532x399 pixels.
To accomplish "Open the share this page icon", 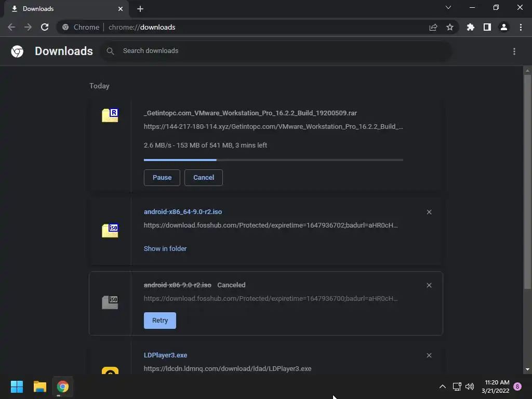I will coord(433,27).
